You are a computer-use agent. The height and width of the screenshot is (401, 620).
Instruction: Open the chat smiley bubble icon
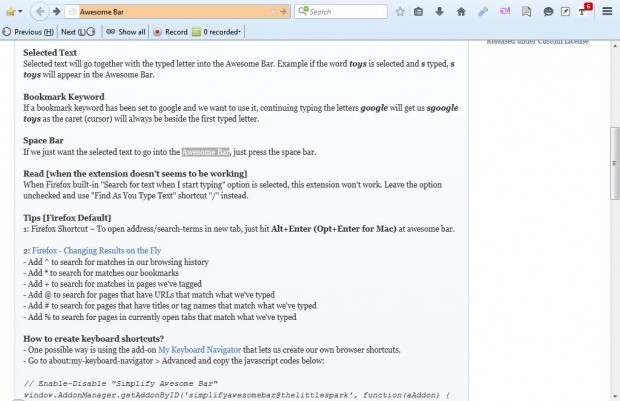[x=548, y=12]
